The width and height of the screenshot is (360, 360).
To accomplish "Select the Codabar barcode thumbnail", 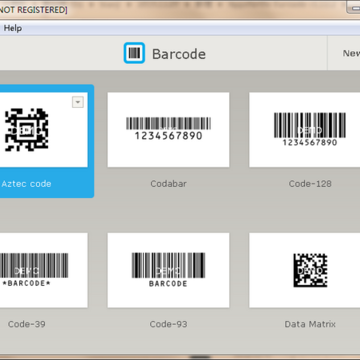I will (168, 130).
